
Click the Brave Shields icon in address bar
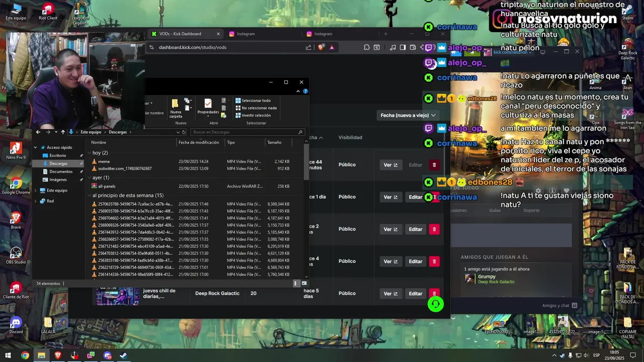point(321,47)
